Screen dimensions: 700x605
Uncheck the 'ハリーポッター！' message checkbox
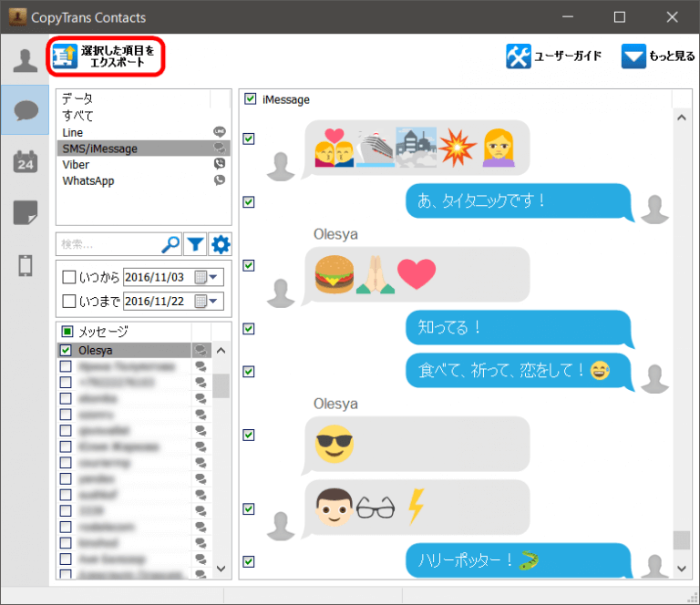(x=249, y=562)
